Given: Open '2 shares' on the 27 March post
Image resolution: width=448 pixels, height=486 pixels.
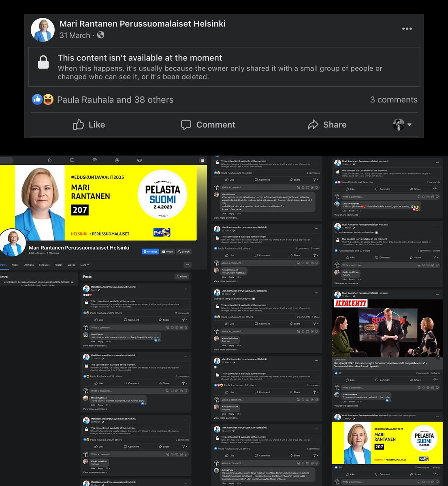Looking at the screenshot, I should (x=315, y=249).
